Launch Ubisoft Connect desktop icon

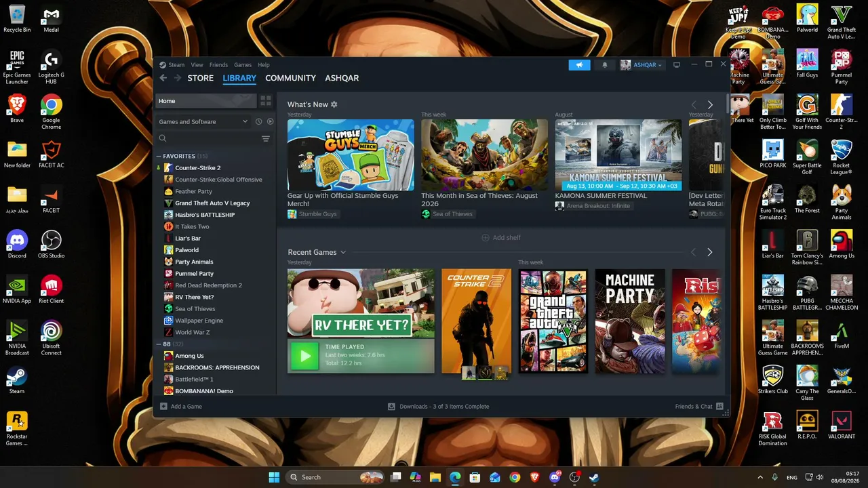click(52, 338)
